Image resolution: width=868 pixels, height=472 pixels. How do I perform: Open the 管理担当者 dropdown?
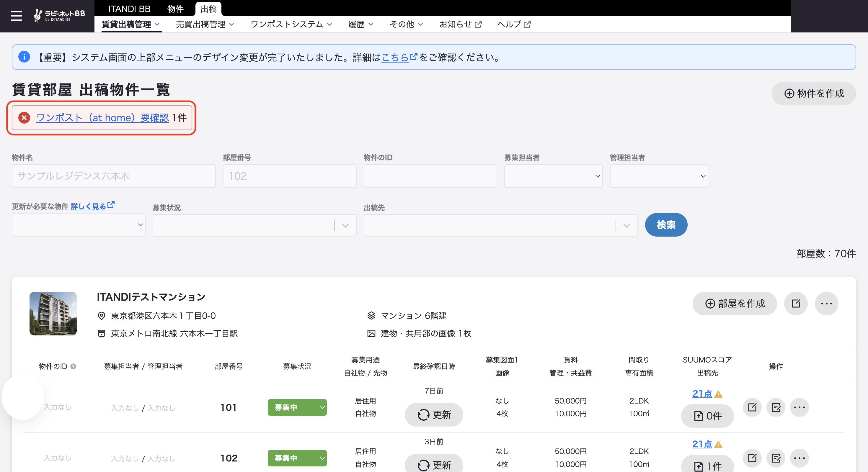pyautogui.click(x=659, y=176)
